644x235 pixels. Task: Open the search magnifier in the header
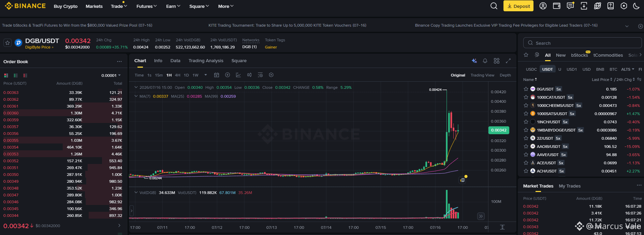[x=494, y=6]
